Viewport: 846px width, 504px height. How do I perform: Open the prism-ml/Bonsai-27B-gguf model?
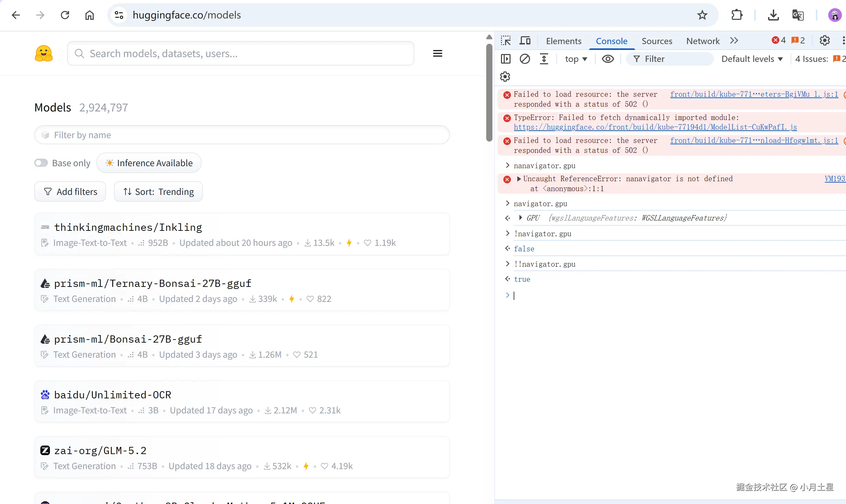[128, 339]
